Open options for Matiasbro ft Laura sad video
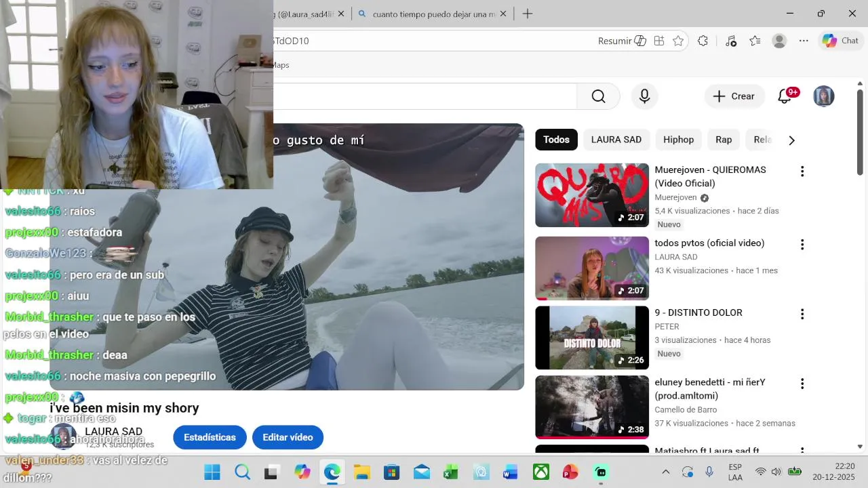The height and width of the screenshot is (488, 868). pos(802,450)
